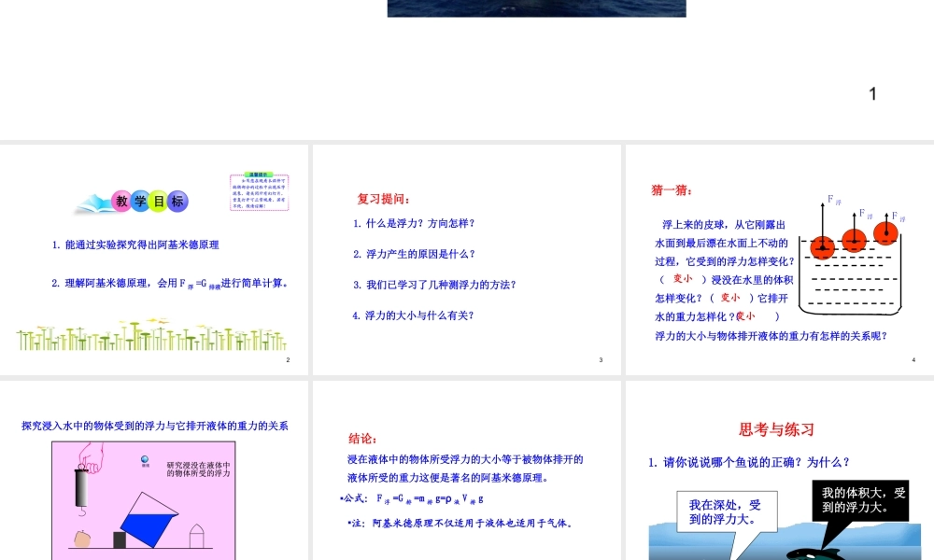Viewport: 934px width, 560px height.
Task: Click the purple 标 circle icon
Action: tap(178, 202)
